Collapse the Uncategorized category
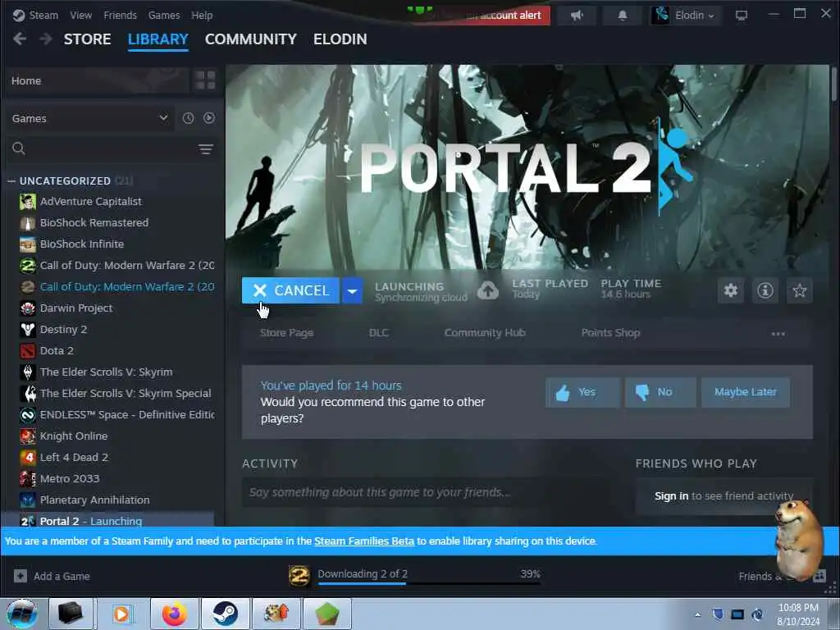The image size is (840, 630). point(11,181)
